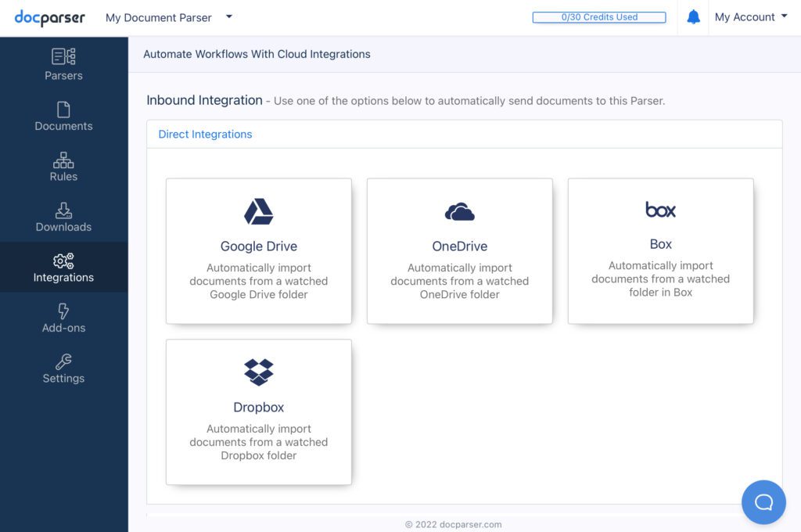
Task: Click the Rules sidebar icon
Action: [x=63, y=160]
